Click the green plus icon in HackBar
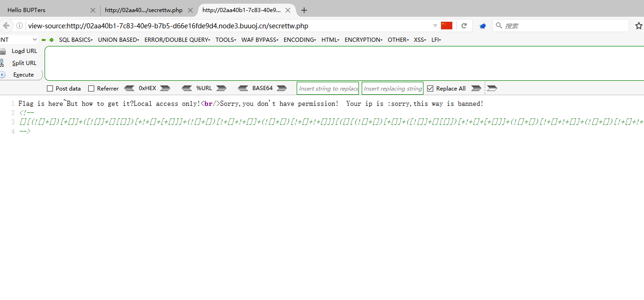This screenshot has width=644, height=300. (52, 40)
